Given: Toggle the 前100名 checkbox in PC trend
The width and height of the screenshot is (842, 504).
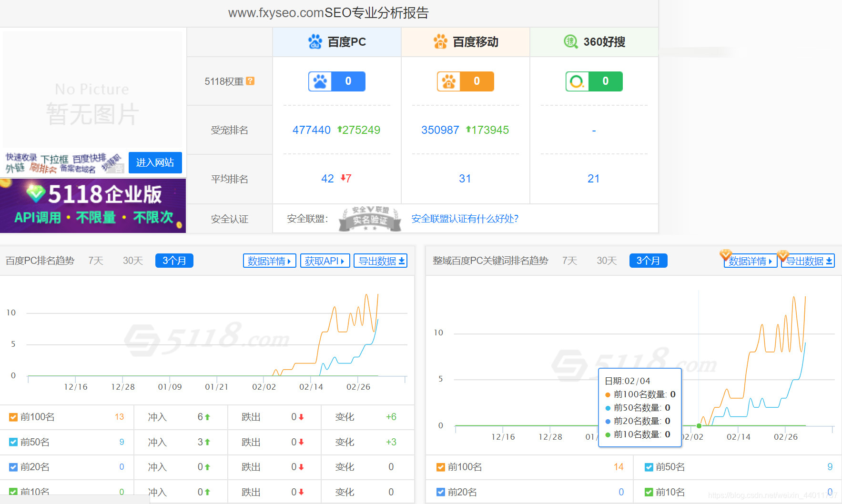Looking at the screenshot, I should click(13, 417).
